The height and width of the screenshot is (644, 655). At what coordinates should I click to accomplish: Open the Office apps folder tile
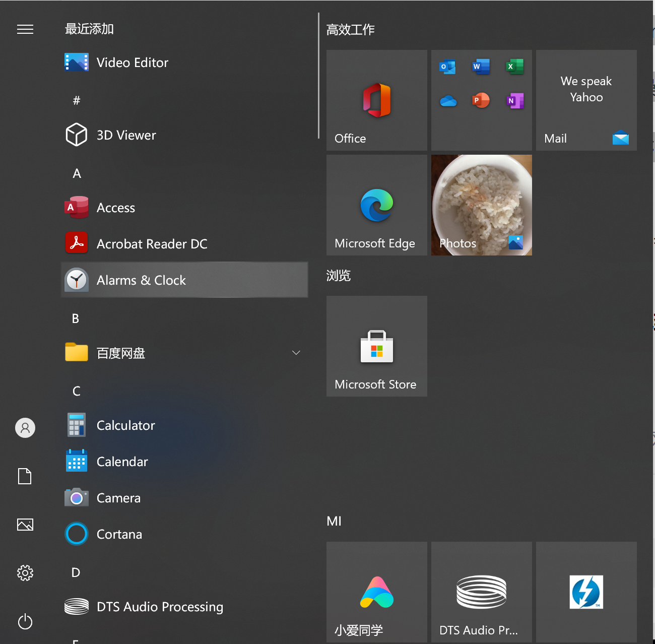click(x=481, y=100)
